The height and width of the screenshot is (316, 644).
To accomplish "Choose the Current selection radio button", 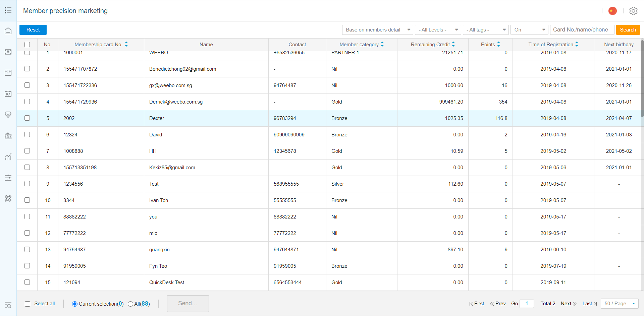I will [x=75, y=304].
